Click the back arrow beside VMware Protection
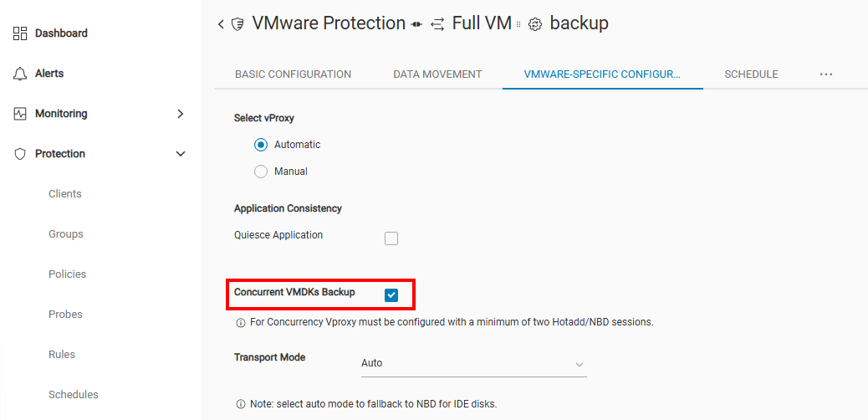The width and height of the screenshot is (868, 420). tap(221, 24)
